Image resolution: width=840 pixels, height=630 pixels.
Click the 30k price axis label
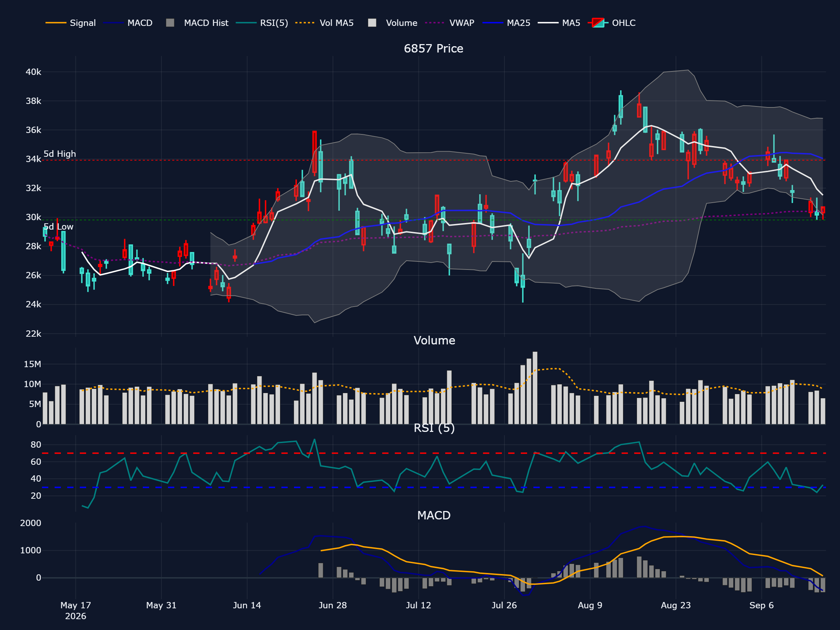coord(33,217)
